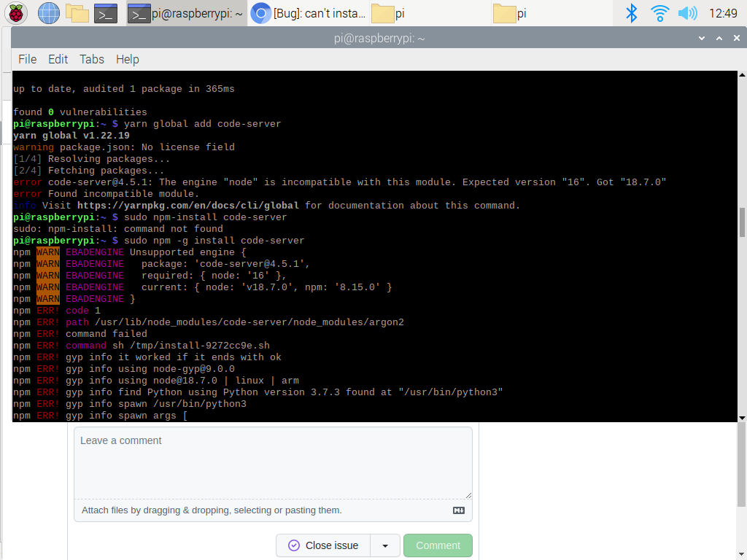Click the argon2 path error line
747x560 pixels.
tap(208, 322)
